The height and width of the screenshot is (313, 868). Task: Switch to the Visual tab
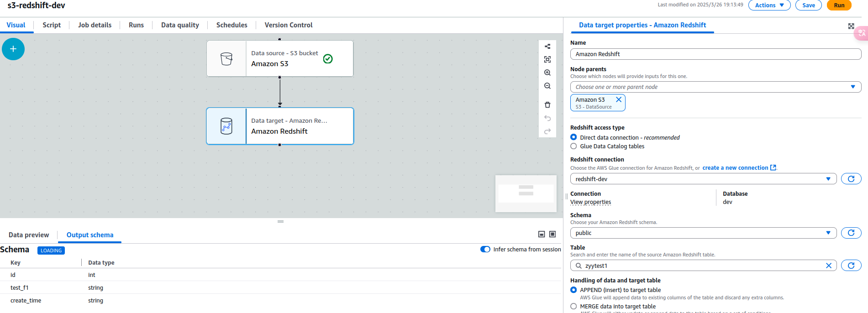point(16,25)
